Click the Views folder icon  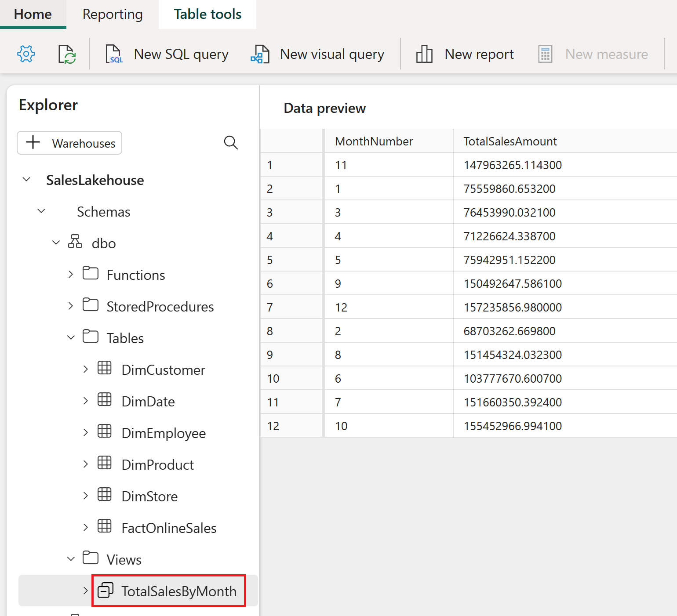coord(91,558)
